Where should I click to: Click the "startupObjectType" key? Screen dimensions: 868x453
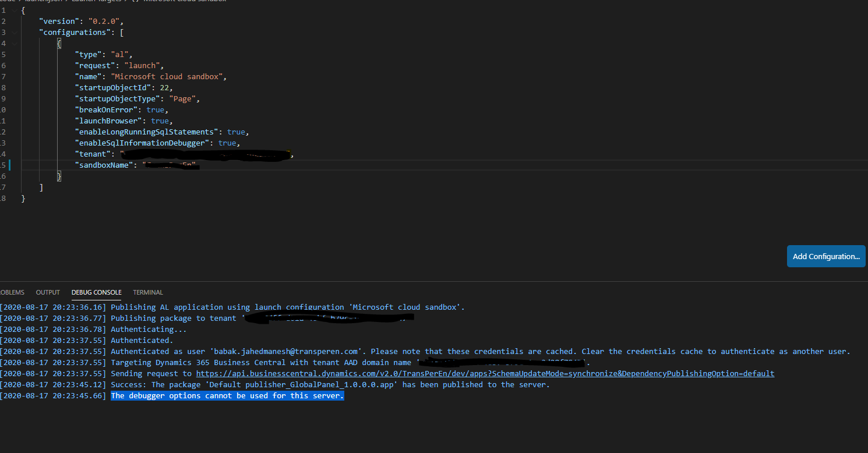[117, 99]
